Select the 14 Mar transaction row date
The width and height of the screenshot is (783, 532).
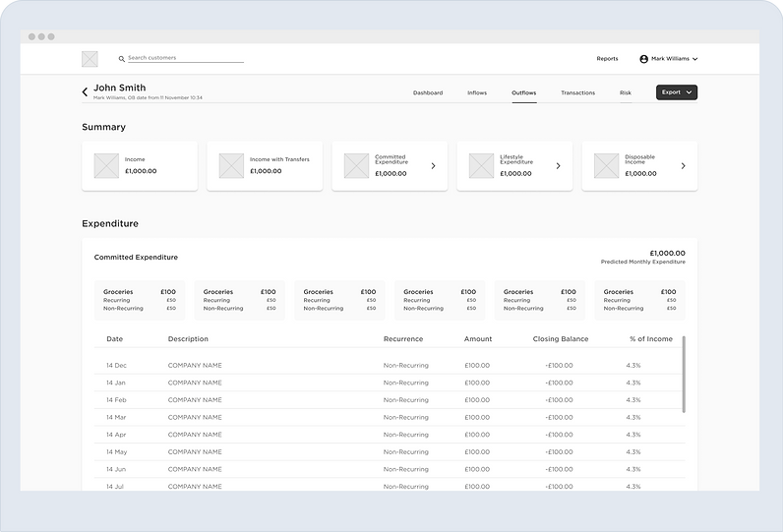tap(116, 417)
